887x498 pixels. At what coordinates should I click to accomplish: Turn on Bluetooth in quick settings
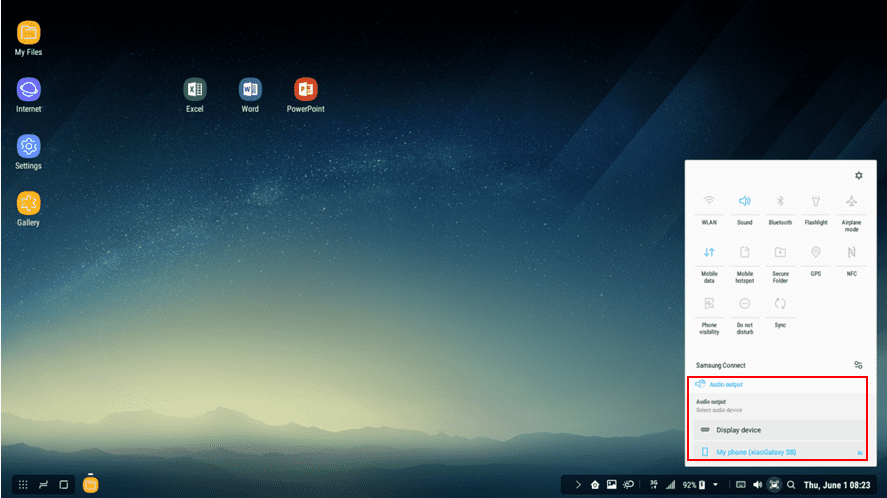(x=780, y=202)
